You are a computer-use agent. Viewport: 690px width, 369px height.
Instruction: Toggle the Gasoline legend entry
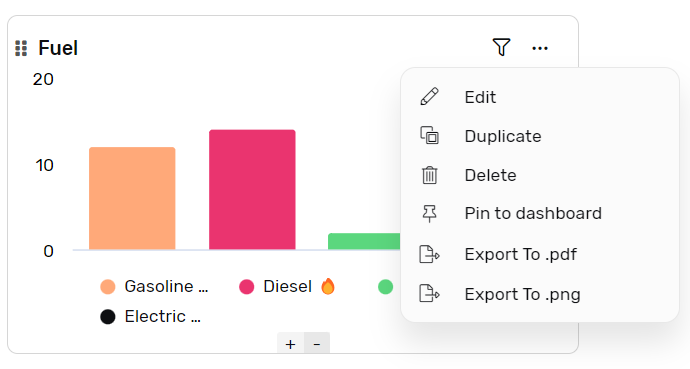[154, 286]
